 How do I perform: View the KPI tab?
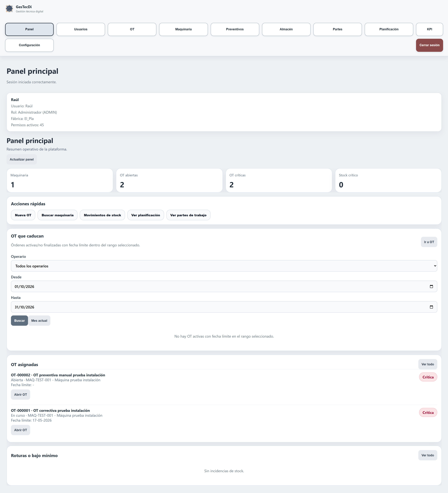pyautogui.click(x=429, y=29)
